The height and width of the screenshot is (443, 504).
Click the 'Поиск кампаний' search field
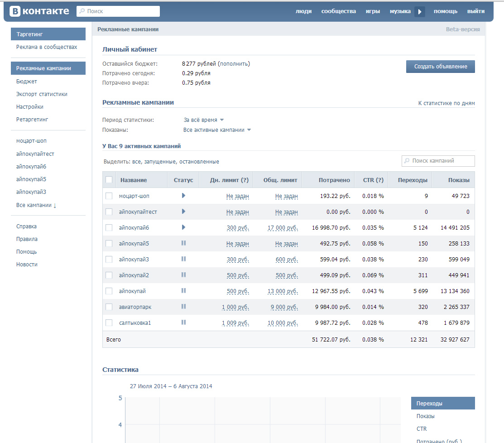click(438, 161)
